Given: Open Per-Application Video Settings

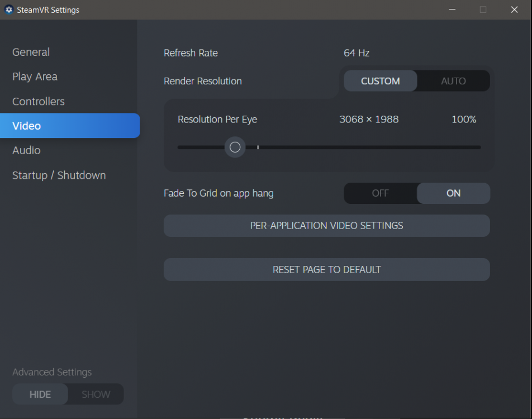Looking at the screenshot, I should (326, 226).
